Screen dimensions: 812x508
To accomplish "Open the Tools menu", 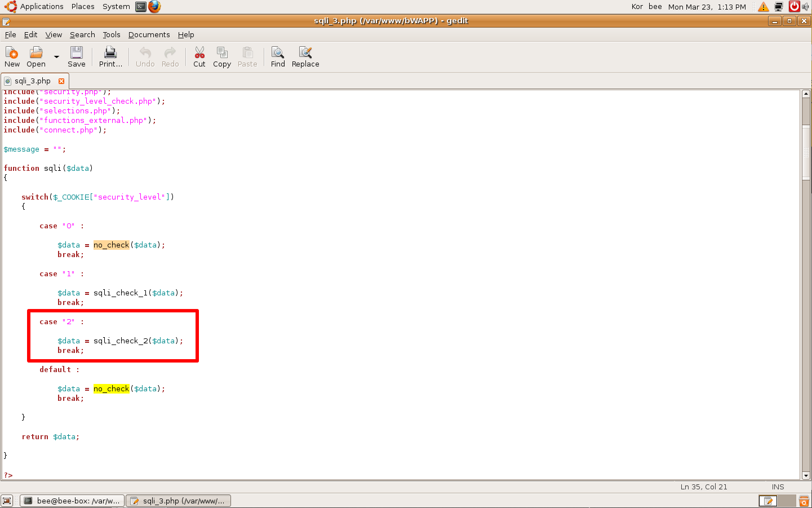I will (112, 34).
